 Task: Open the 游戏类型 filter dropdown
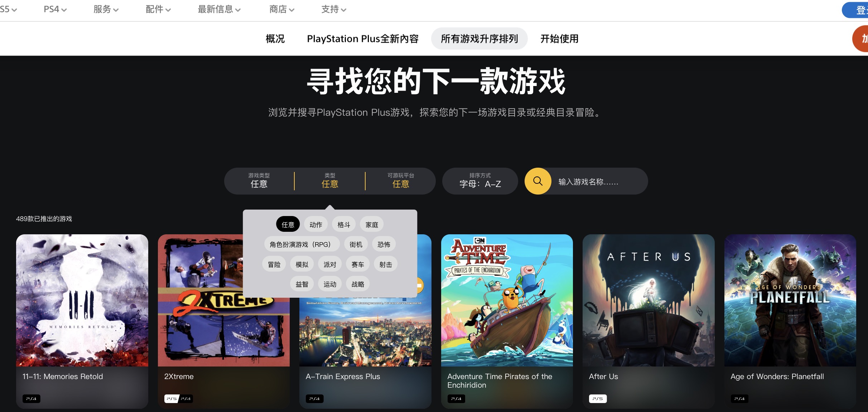[x=259, y=181]
